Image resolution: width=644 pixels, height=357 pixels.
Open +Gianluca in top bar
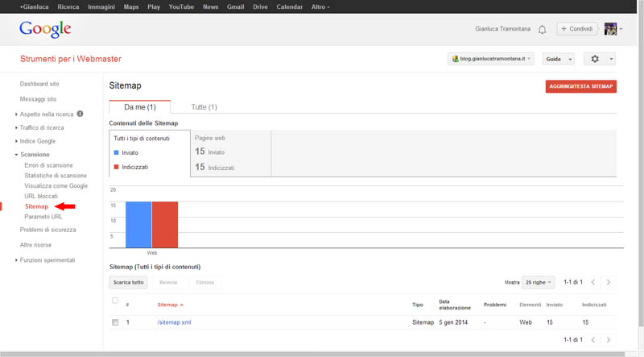click(x=34, y=6)
